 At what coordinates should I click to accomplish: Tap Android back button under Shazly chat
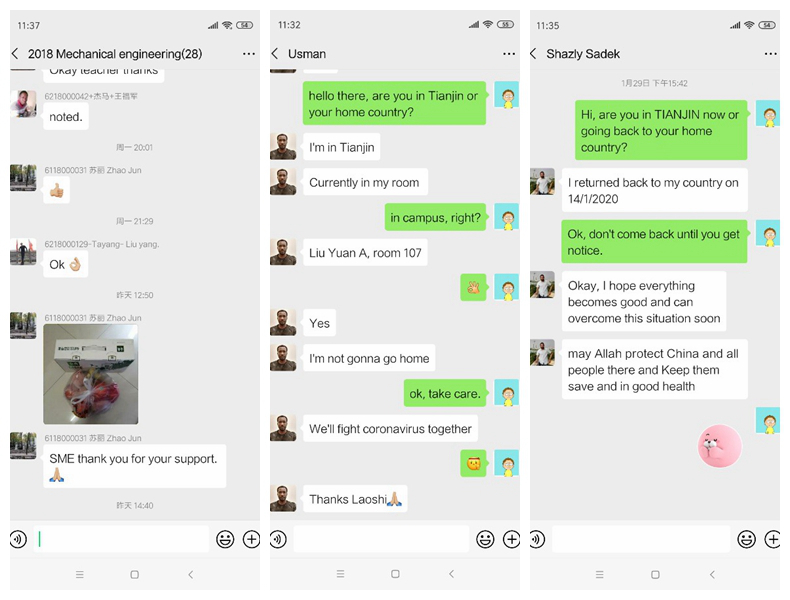coord(712,574)
